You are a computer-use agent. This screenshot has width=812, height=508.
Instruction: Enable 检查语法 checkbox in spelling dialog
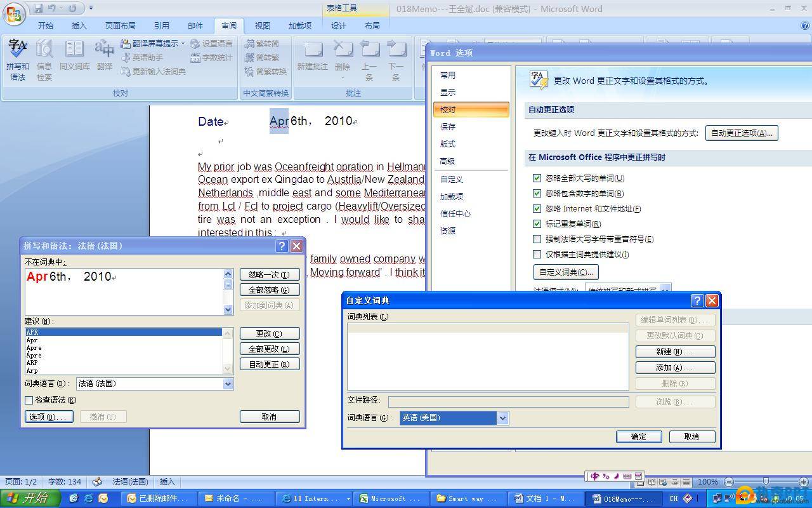tap(29, 400)
